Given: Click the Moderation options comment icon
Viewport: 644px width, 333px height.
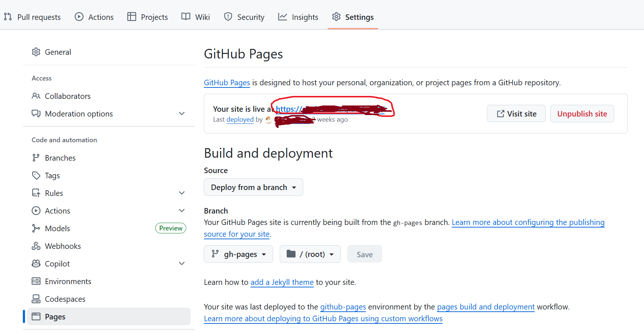Looking at the screenshot, I should (36, 114).
